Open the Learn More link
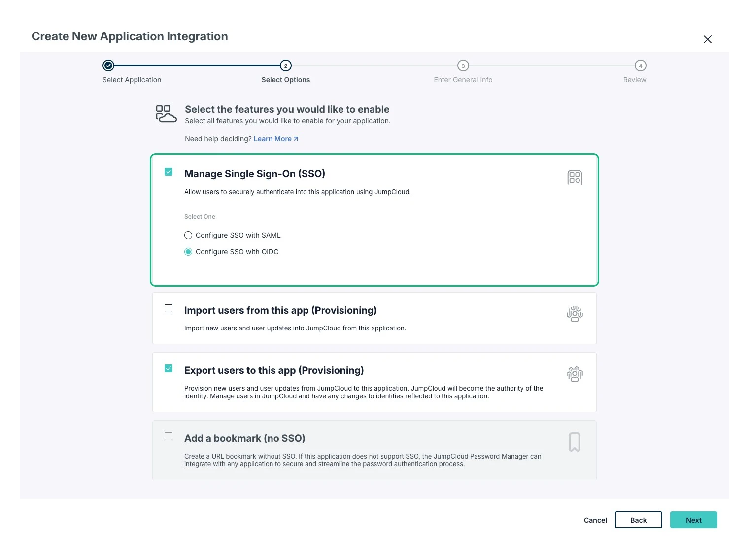749x560 pixels. coord(276,139)
